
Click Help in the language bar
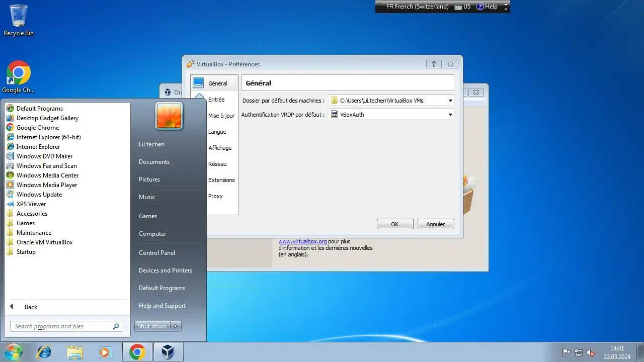pyautogui.click(x=487, y=7)
